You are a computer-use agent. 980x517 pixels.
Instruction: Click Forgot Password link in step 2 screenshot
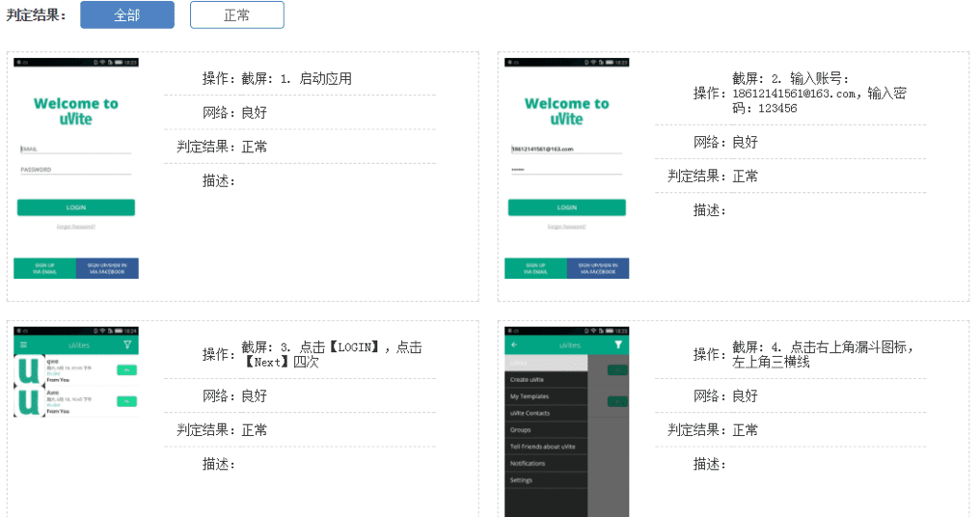point(567,227)
